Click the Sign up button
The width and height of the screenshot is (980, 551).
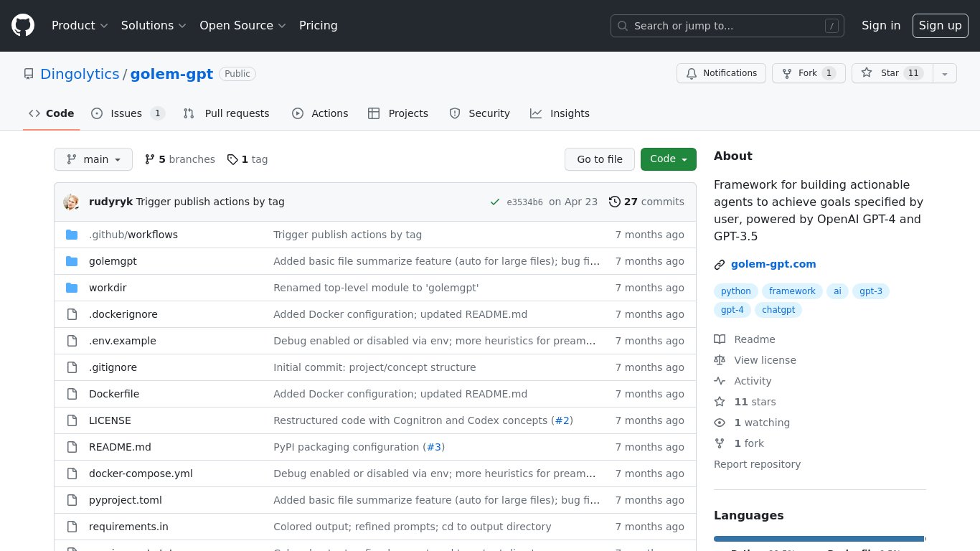click(941, 26)
